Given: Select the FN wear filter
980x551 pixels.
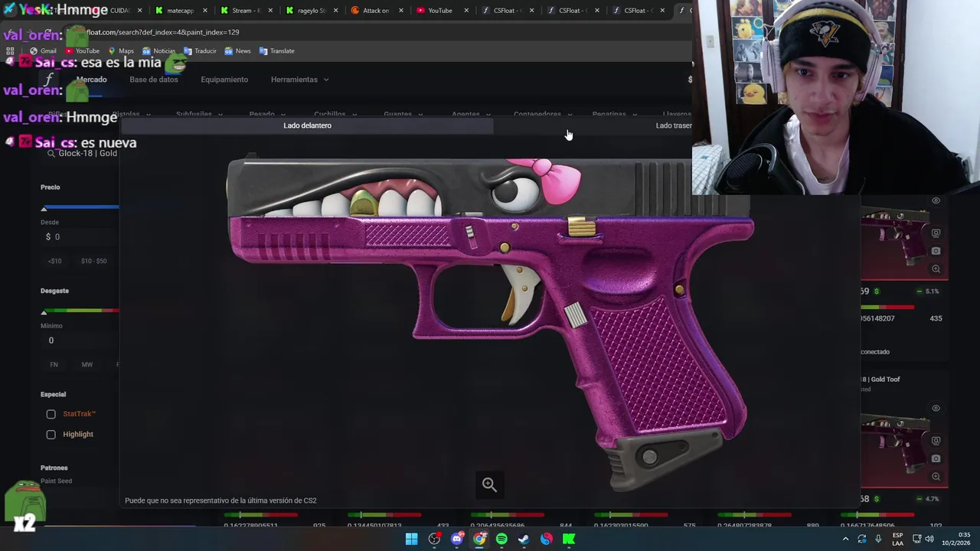Looking at the screenshot, I should (54, 365).
